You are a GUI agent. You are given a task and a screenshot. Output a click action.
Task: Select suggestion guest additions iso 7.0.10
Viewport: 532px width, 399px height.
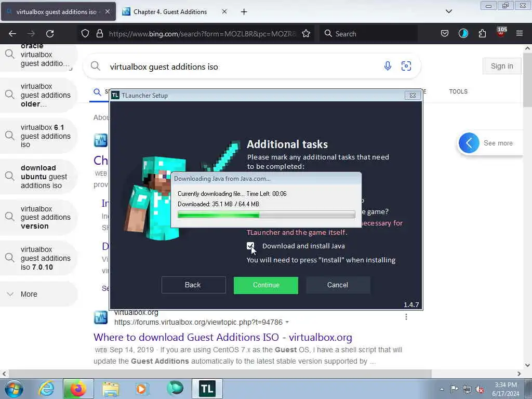tap(39, 258)
